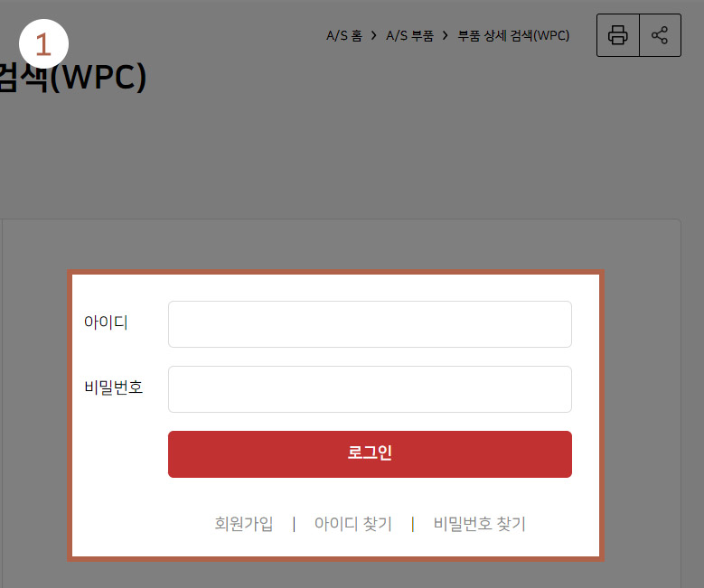Select 부품 상세 검색(WPC) breadcrumb
This screenshot has height=588, width=704.
point(513,35)
